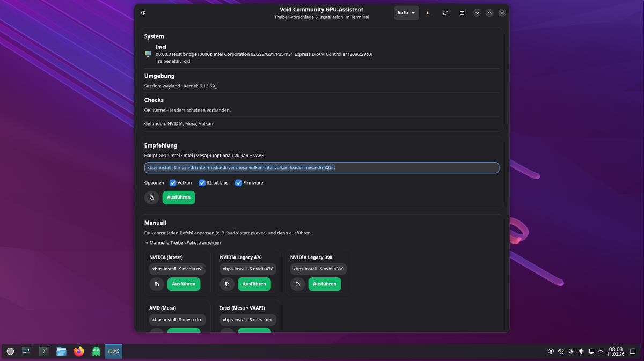Click the NVIDIA Legacy 390 command field

[318, 269]
